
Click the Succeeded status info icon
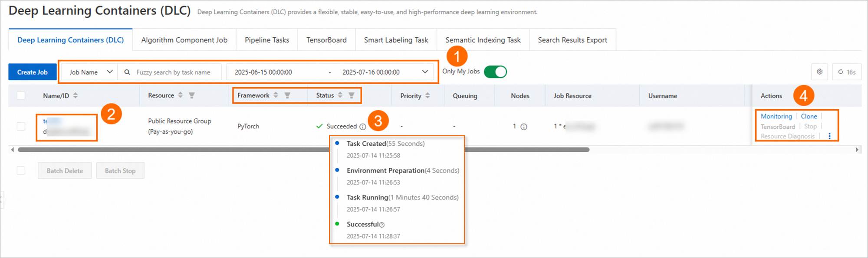[363, 127]
